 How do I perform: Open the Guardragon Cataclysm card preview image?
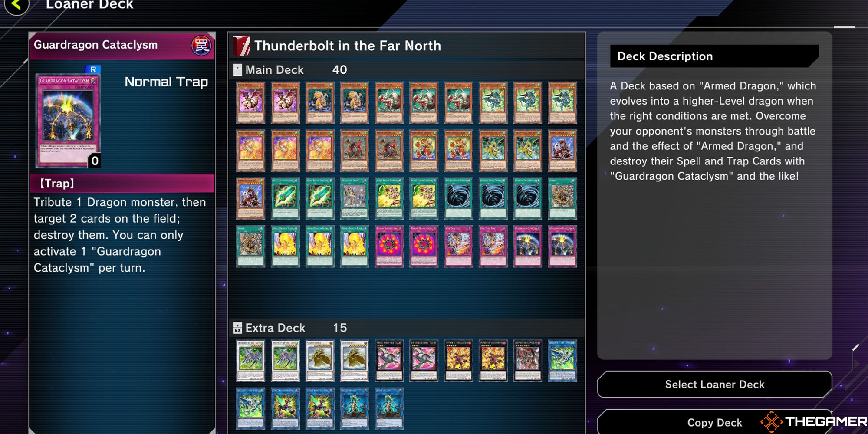tap(68, 121)
